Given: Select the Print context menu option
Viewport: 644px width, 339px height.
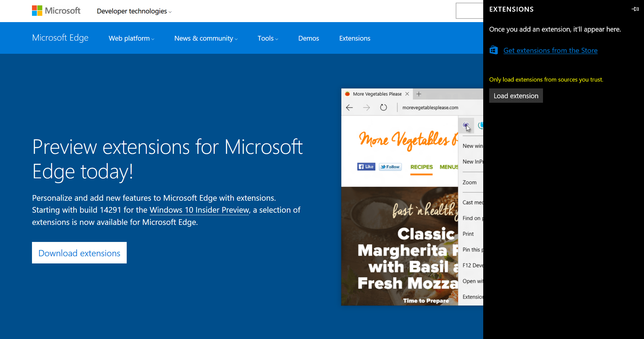Looking at the screenshot, I should pos(468,233).
